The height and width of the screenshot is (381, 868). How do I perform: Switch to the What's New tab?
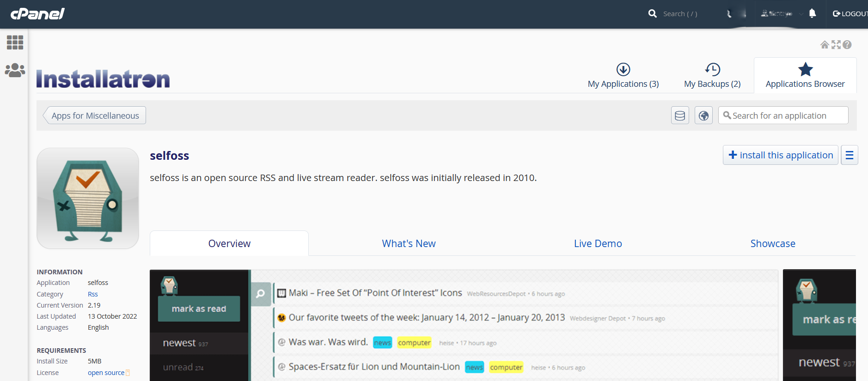[x=409, y=243]
